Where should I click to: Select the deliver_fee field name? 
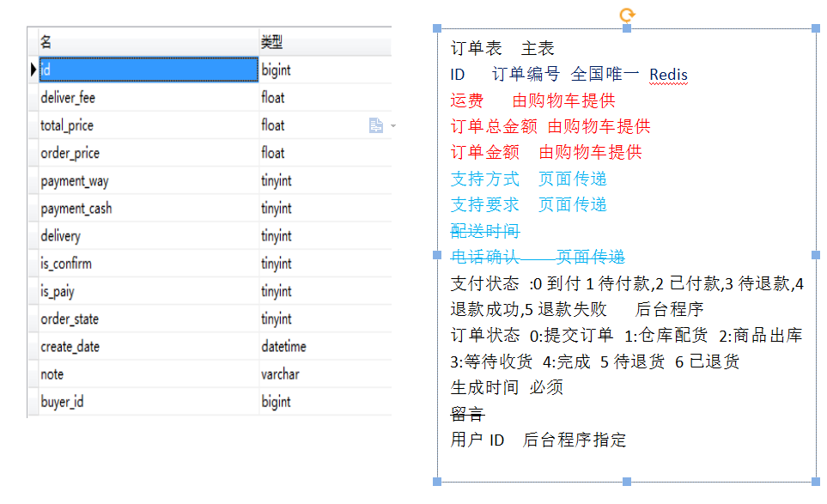pyautogui.click(x=68, y=98)
